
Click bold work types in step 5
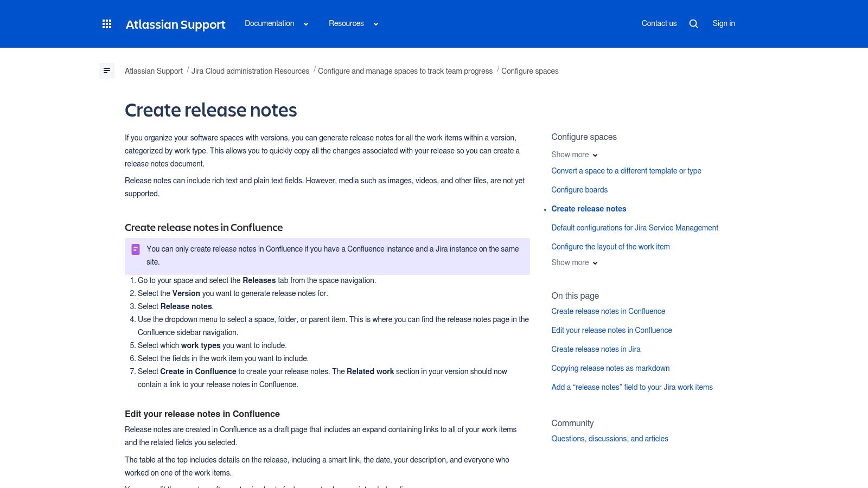pyautogui.click(x=201, y=345)
